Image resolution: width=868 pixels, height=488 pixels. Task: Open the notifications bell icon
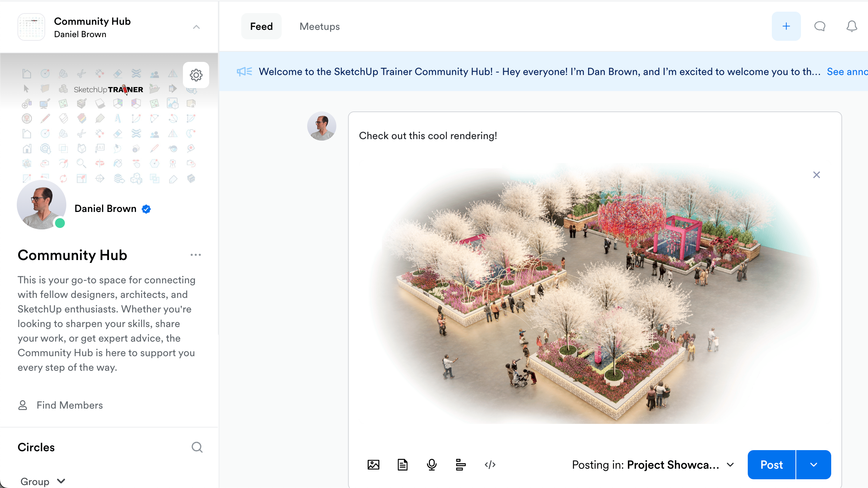(852, 26)
